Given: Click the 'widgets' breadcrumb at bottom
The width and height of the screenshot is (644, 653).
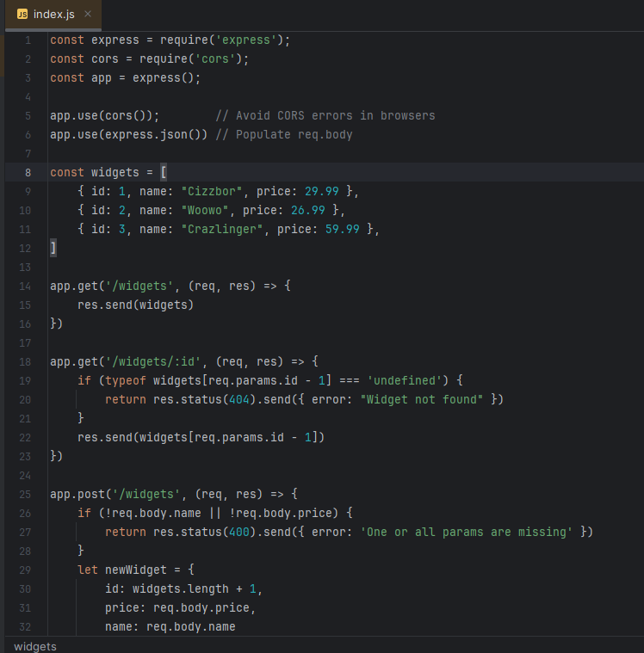Looking at the screenshot, I should click(x=35, y=646).
